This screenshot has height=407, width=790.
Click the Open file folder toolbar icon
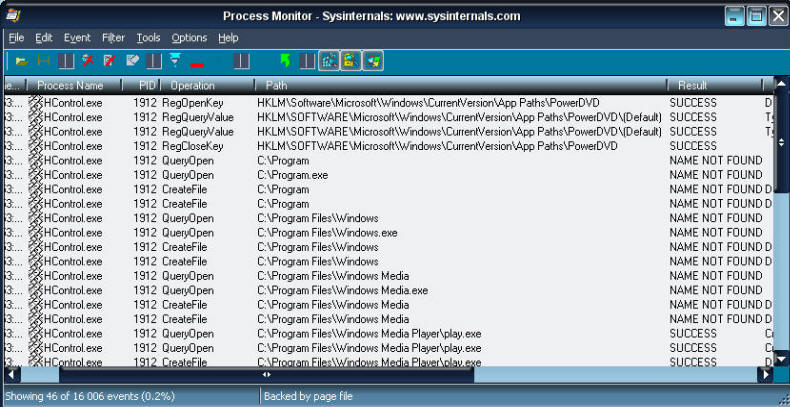tap(21, 62)
